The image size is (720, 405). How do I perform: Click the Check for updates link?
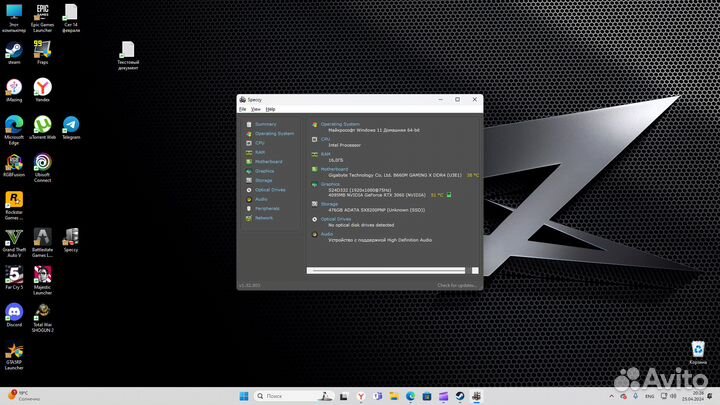coord(456,285)
